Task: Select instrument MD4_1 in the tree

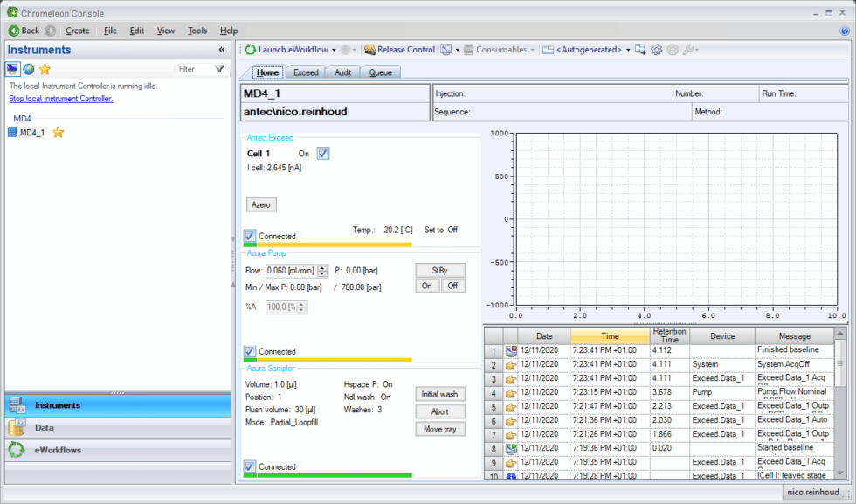Action: [33, 132]
